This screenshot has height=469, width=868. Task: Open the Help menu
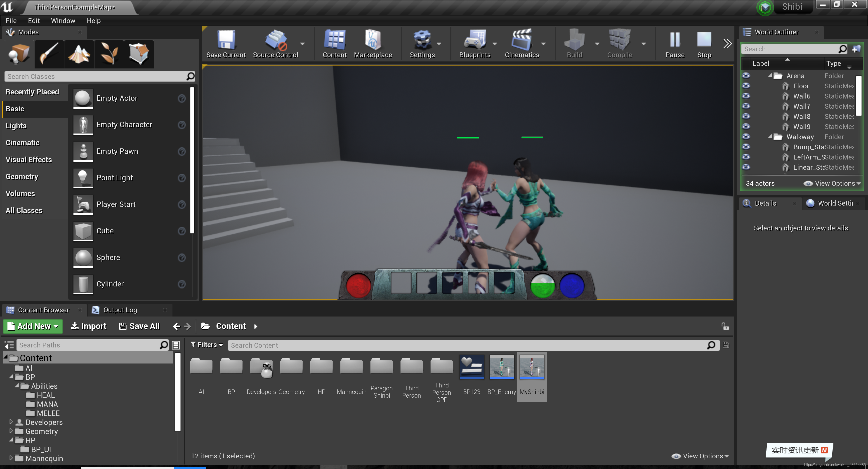tap(94, 21)
